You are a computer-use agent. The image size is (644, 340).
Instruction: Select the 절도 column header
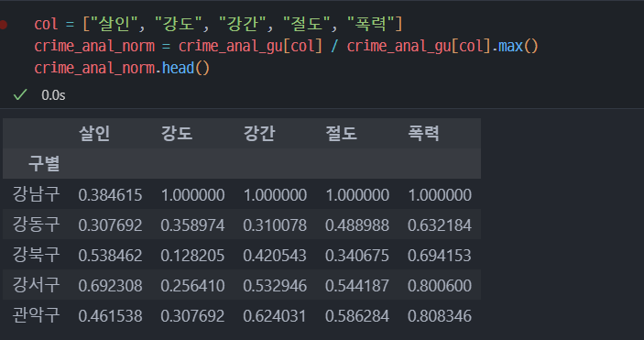342,134
